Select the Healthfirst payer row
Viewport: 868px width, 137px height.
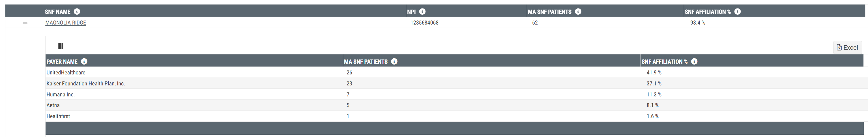coord(454,116)
